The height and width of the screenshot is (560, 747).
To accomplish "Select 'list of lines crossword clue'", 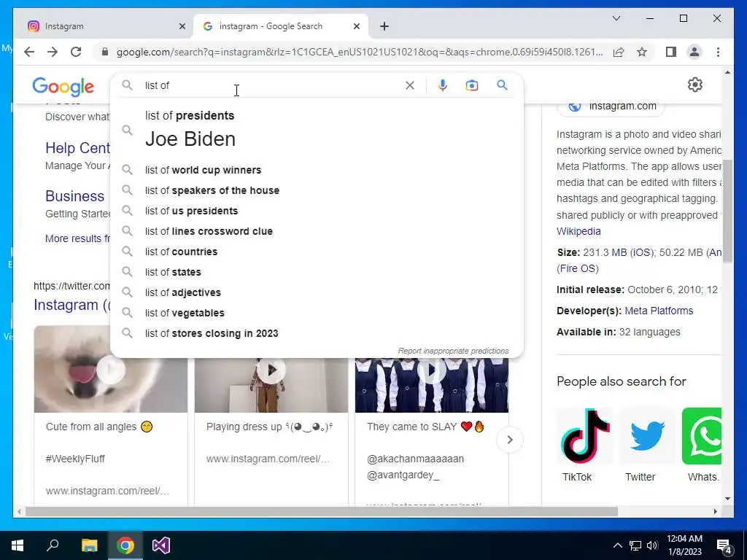I will click(317, 231).
